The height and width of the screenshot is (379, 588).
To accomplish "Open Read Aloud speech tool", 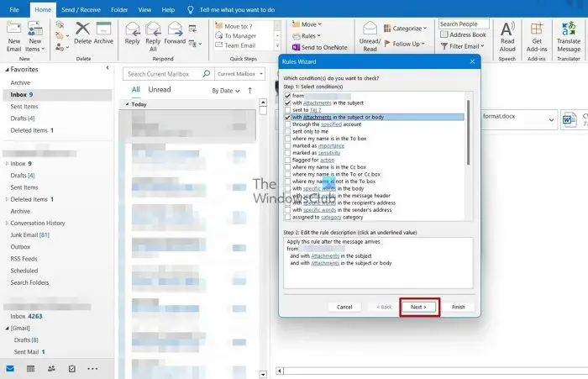I will pyautogui.click(x=507, y=37).
